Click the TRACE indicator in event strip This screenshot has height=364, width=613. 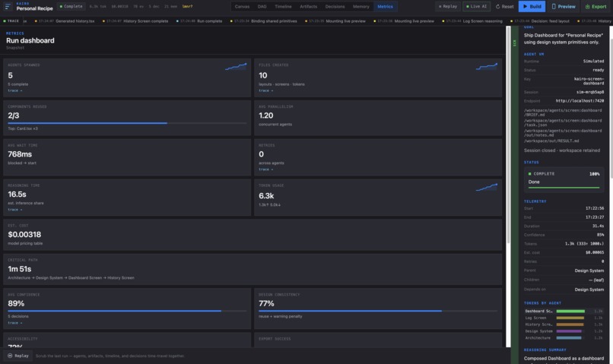click(11, 21)
